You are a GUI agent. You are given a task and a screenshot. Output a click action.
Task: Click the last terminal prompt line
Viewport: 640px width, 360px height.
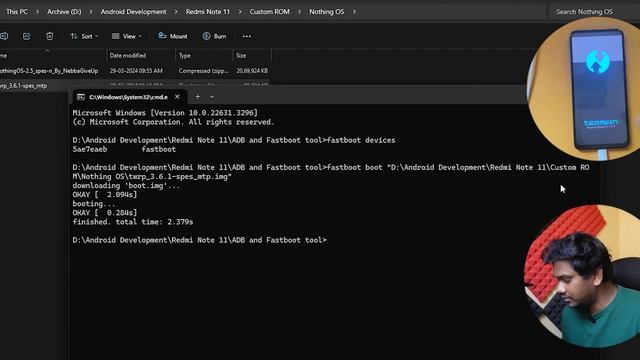pos(200,240)
